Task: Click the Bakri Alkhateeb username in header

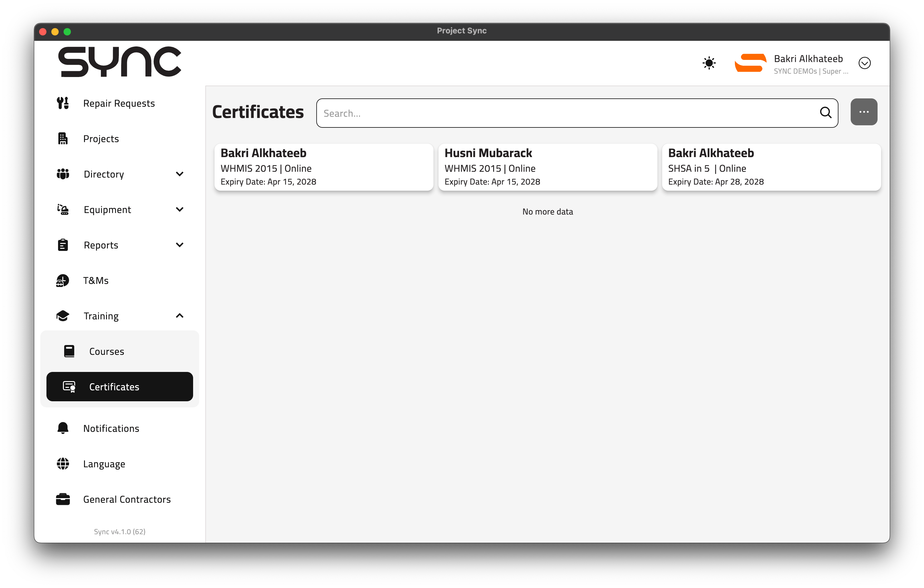Action: tap(808, 58)
